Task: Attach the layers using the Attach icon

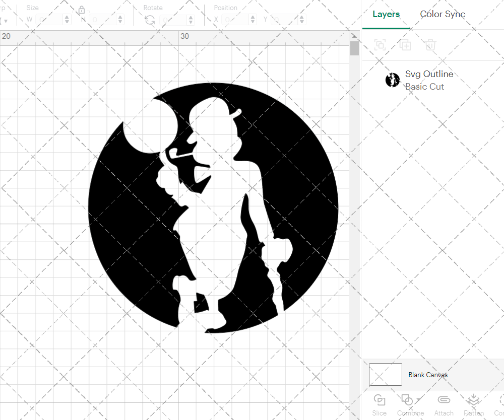Action: point(444,400)
